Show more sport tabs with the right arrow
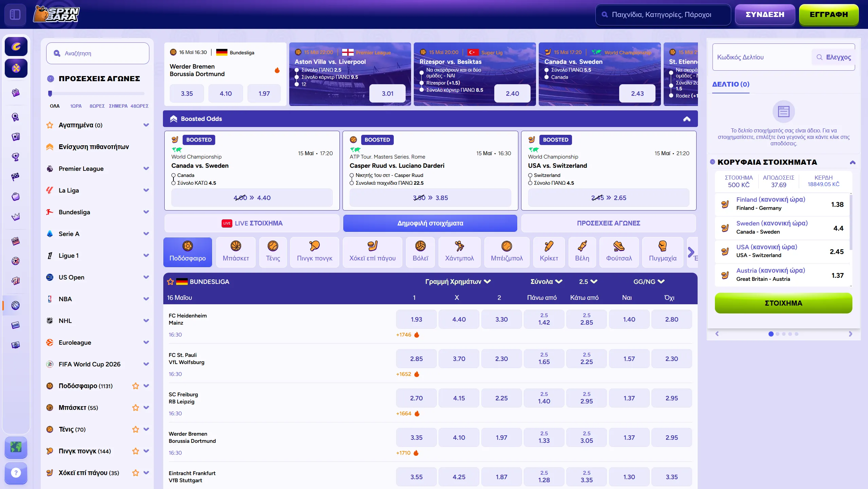This screenshot has height=489, width=868. click(691, 252)
